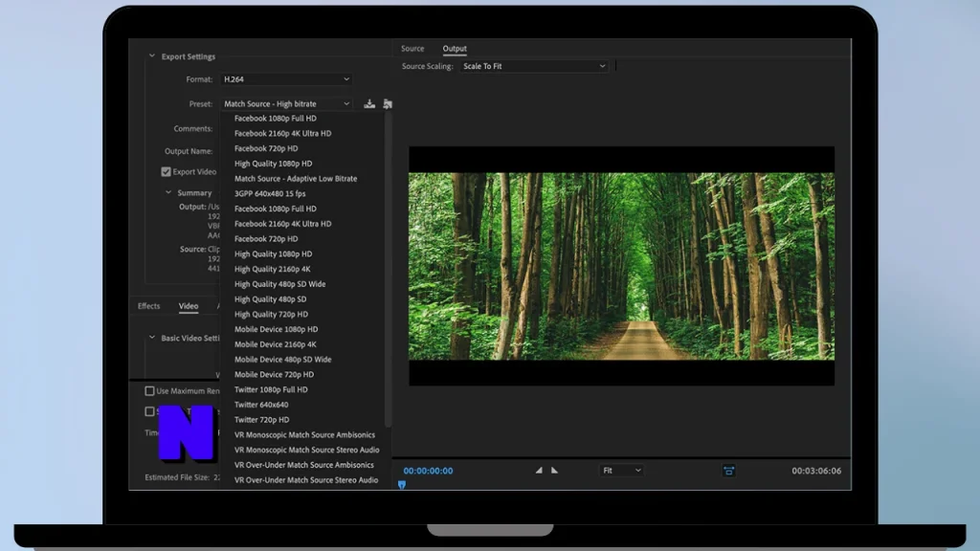Open the Effects tab

(x=148, y=306)
